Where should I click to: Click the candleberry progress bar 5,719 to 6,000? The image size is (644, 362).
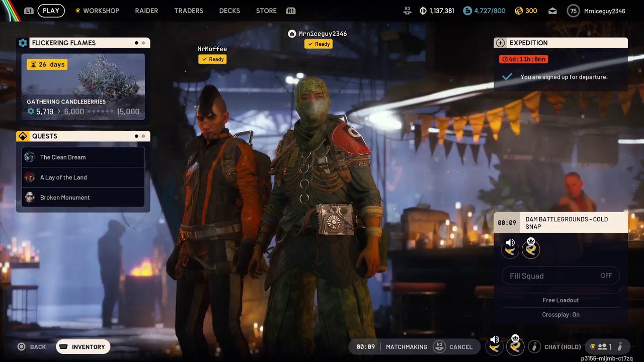click(83, 112)
